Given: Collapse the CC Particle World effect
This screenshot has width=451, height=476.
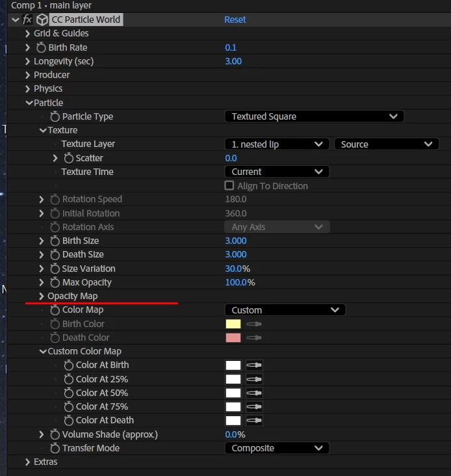Looking at the screenshot, I should [x=15, y=20].
